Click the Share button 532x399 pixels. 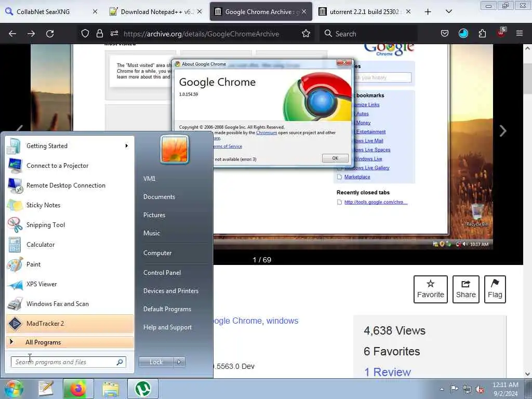[x=466, y=289]
